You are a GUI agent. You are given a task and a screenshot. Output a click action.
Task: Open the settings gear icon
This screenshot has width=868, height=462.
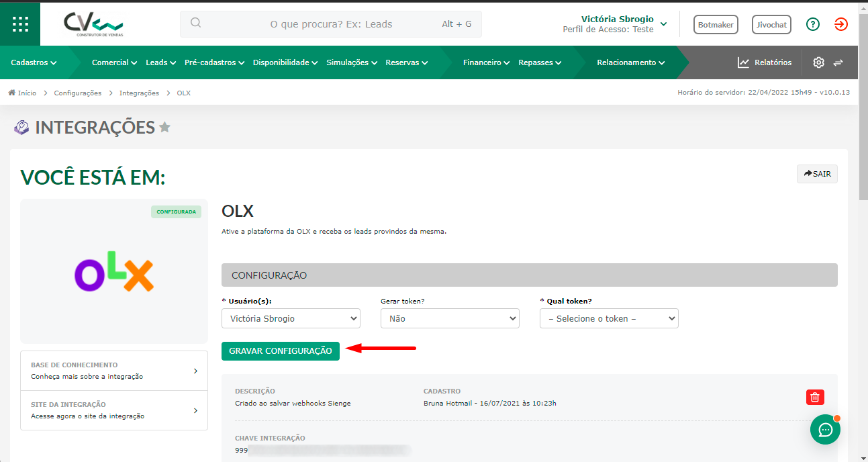click(818, 62)
